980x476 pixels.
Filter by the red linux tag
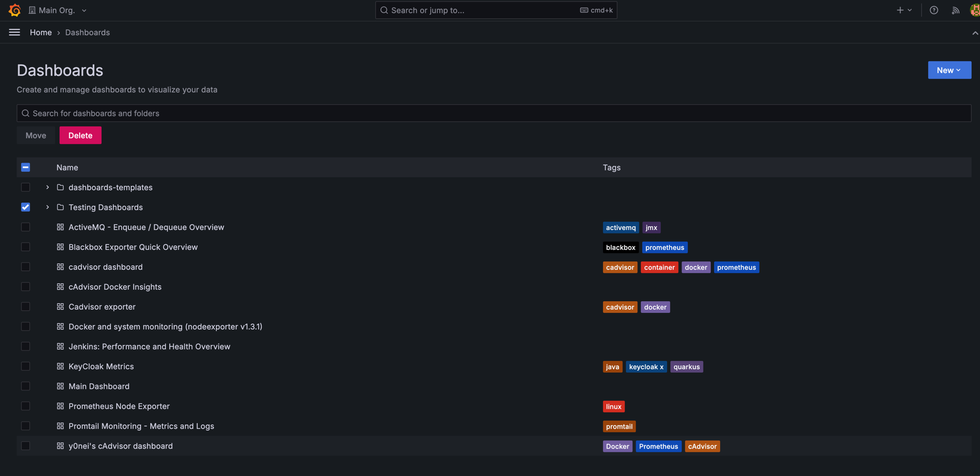point(614,406)
